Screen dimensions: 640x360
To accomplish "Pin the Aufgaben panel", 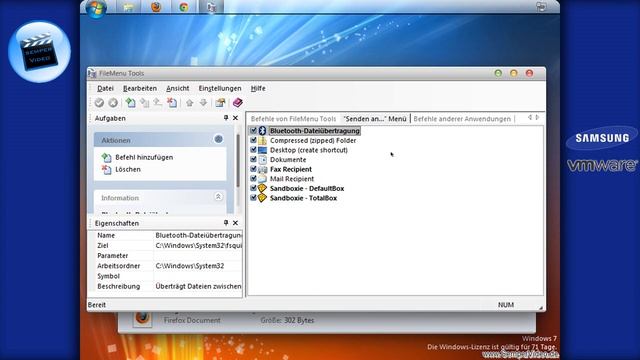I will [226, 118].
